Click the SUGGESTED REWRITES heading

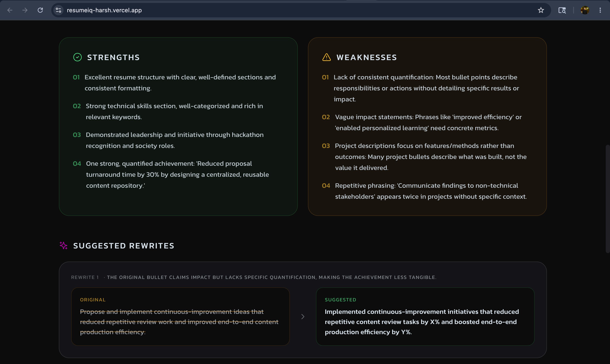tap(124, 246)
